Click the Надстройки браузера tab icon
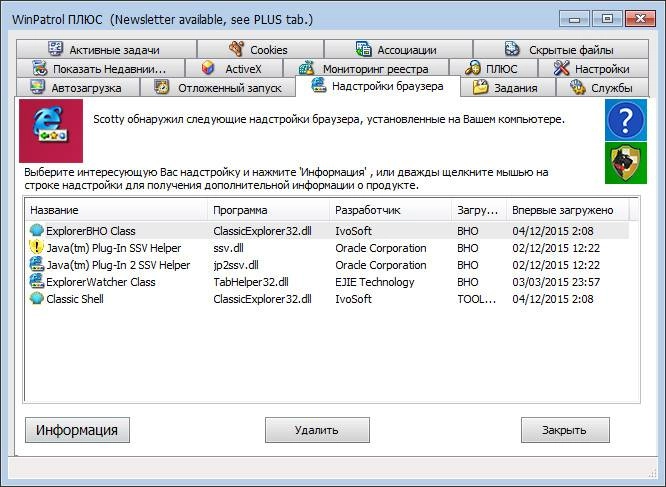Viewport: 666px width, 487px height. pos(319,85)
